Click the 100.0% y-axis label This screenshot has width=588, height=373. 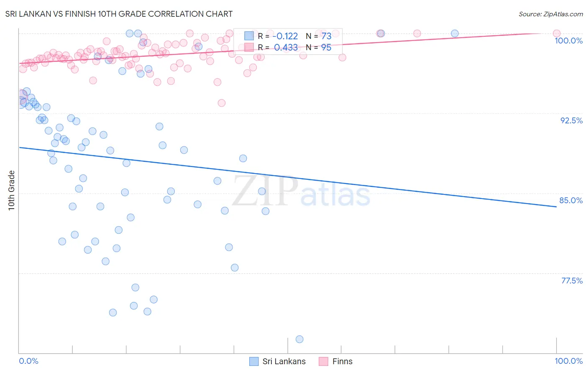[569, 41]
